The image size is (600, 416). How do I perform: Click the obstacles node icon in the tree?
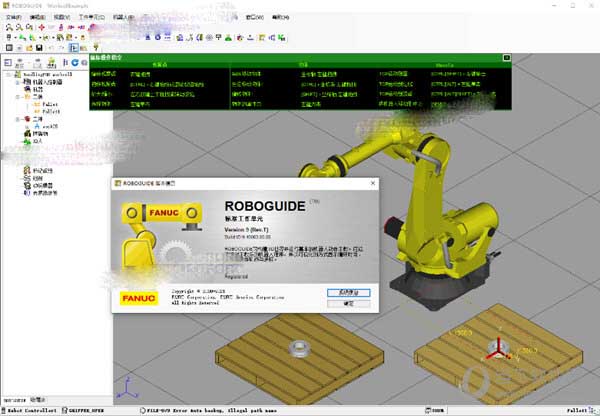coord(27,134)
